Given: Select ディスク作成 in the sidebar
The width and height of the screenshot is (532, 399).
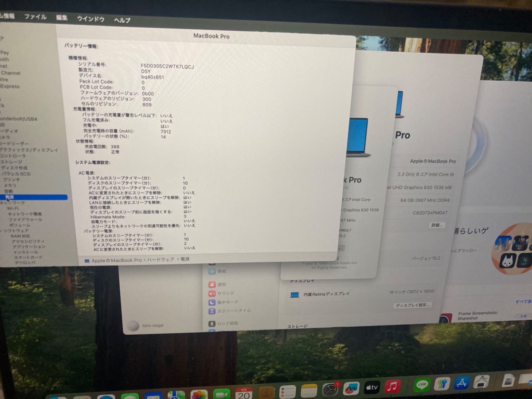Looking at the screenshot, I should (14, 168).
